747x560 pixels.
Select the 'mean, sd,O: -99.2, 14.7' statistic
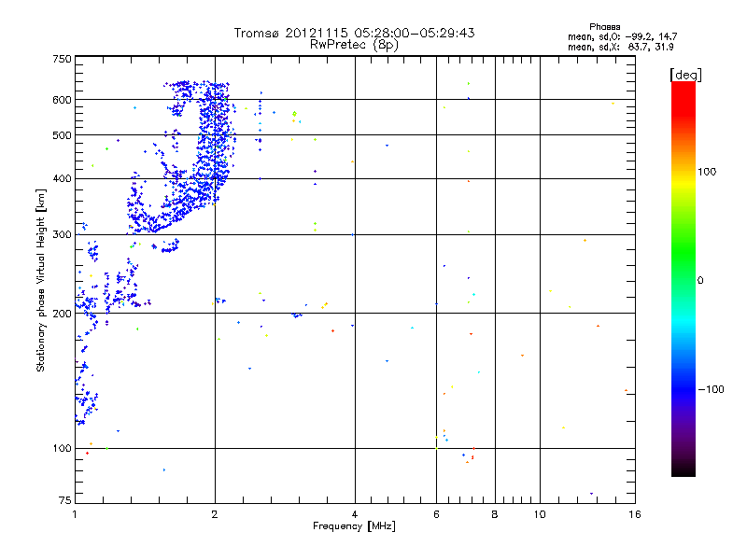coord(622,36)
